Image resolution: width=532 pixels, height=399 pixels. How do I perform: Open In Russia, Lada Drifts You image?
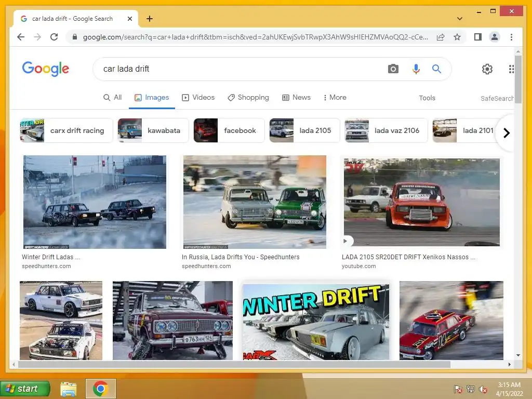[x=255, y=202]
